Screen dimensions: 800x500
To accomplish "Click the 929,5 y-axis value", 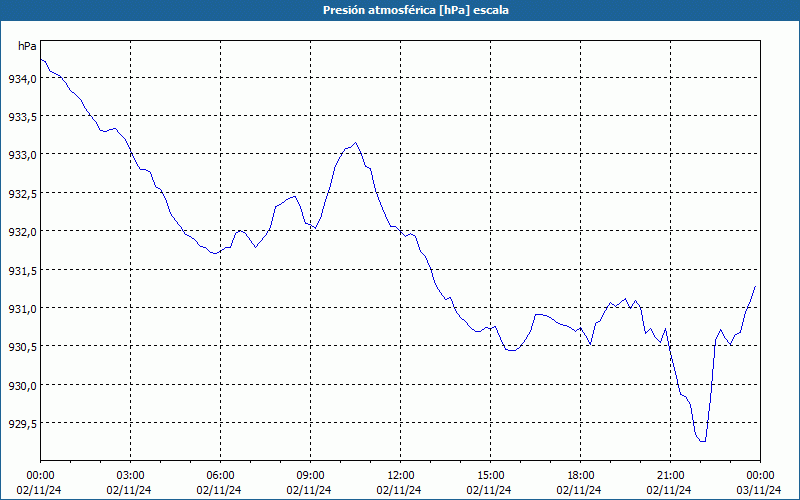I will [22, 423].
